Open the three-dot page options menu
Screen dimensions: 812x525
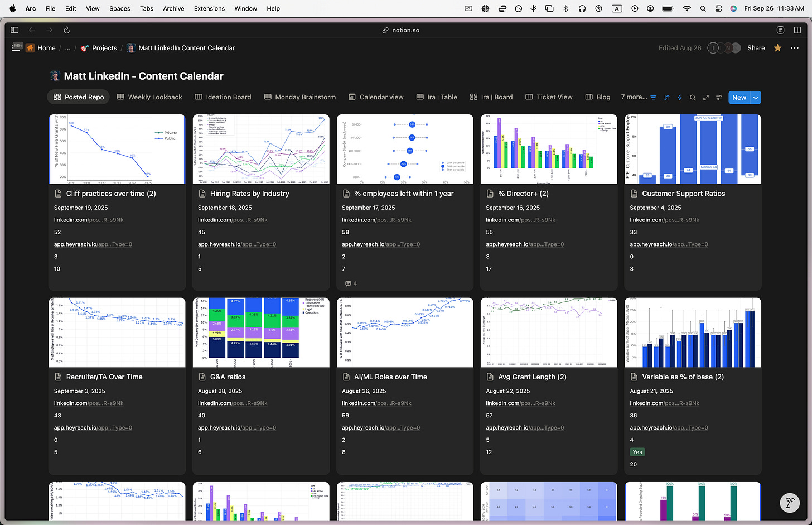[x=795, y=48]
